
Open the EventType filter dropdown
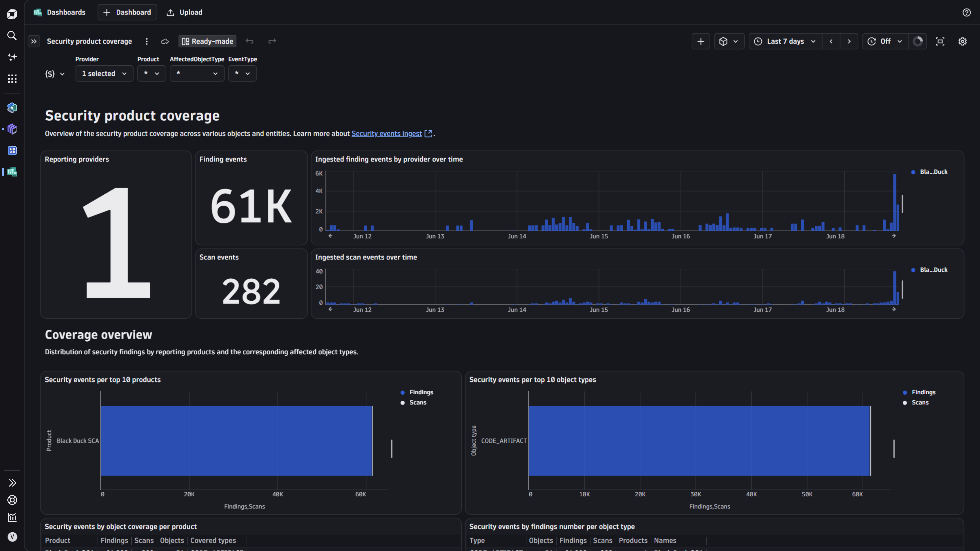pyautogui.click(x=242, y=74)
